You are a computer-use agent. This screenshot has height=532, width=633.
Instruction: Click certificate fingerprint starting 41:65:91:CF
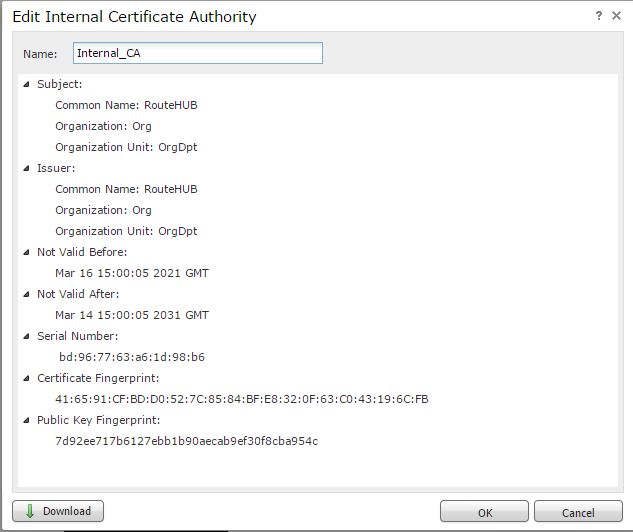tap(242, 399)
